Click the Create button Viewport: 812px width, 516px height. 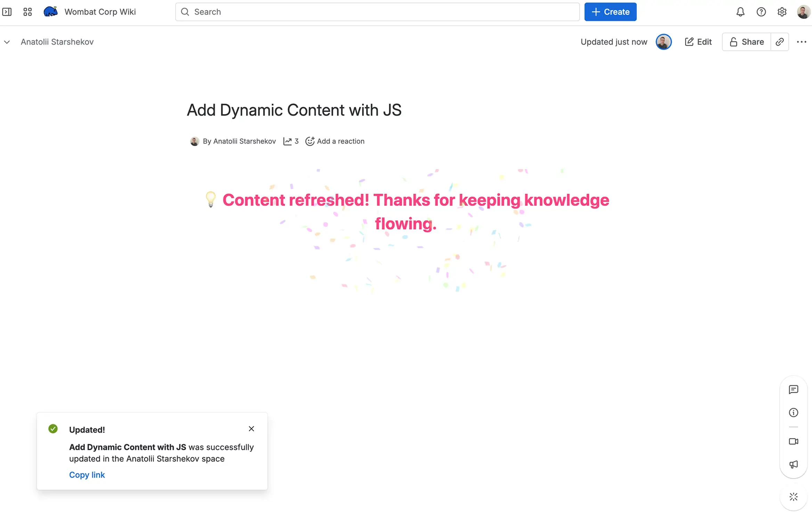[610, 12]
